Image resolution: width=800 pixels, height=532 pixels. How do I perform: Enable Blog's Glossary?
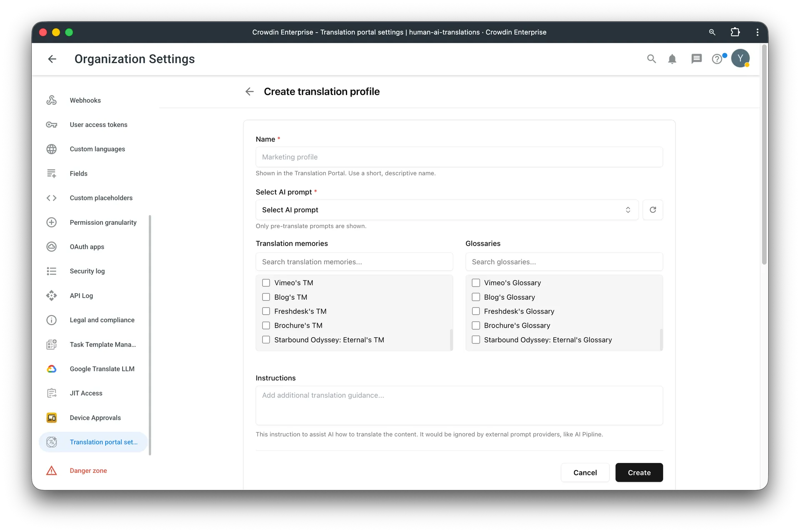(x=475, y=297)
